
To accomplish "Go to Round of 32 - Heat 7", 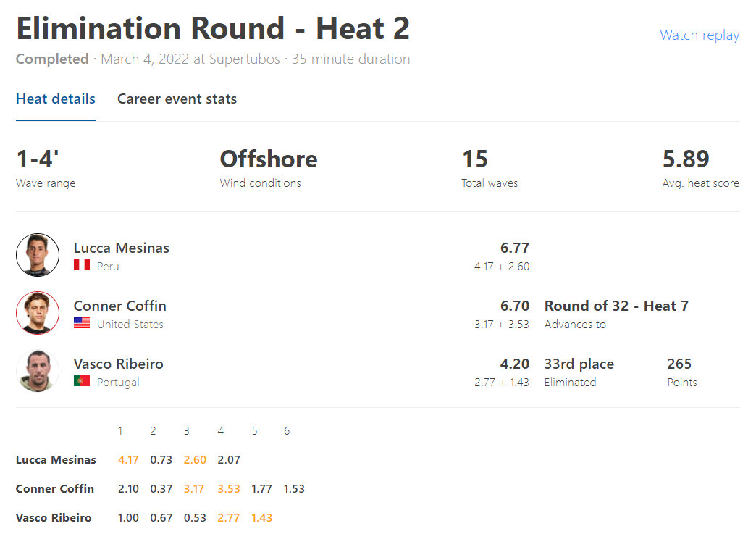I will (616, 306).
